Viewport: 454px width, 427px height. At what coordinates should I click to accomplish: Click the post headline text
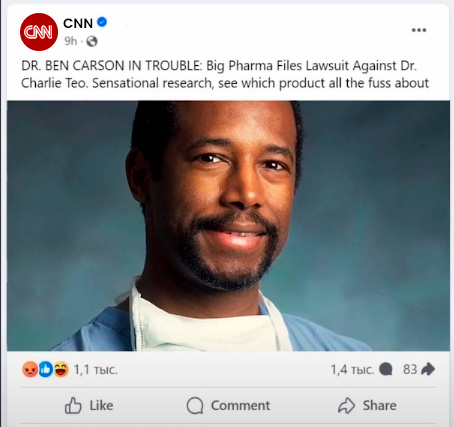pos(225,74)
